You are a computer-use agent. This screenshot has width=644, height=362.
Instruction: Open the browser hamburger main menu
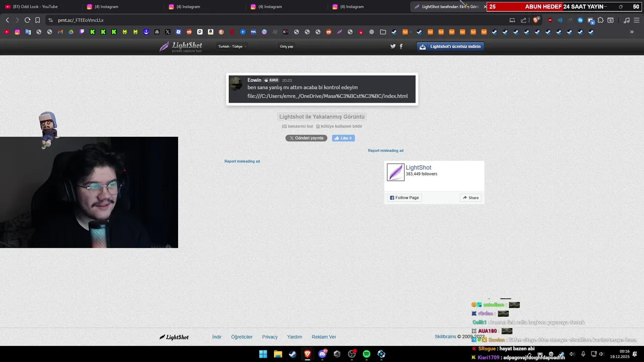point(637,20)
